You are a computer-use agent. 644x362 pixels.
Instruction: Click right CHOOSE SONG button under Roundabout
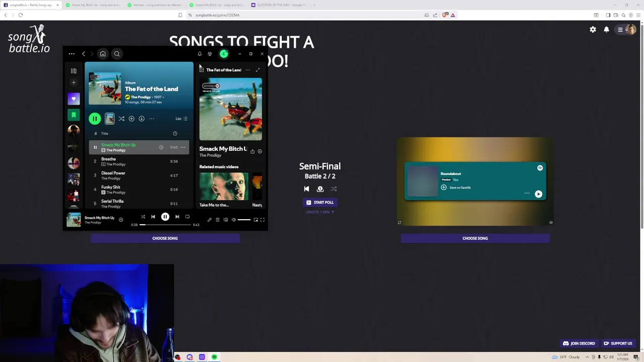tap(475, 238)
